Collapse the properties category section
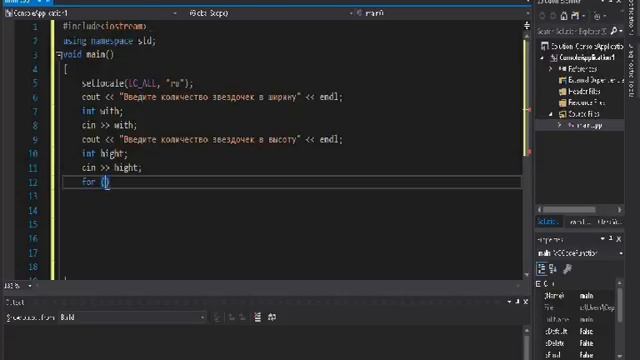 click(538, 284)
